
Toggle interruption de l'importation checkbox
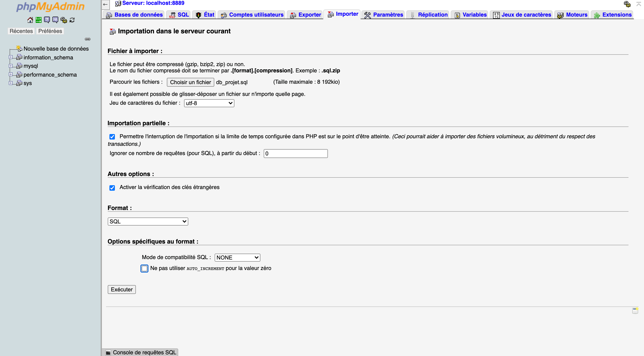(x=112, y=136)
